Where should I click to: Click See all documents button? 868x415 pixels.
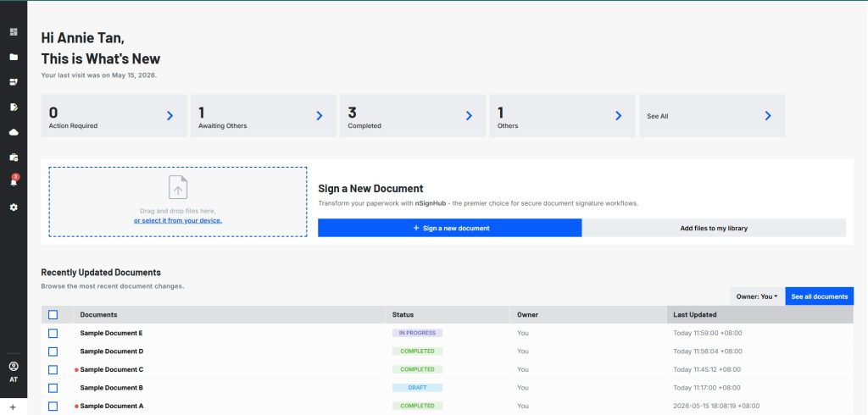[820, 296]
